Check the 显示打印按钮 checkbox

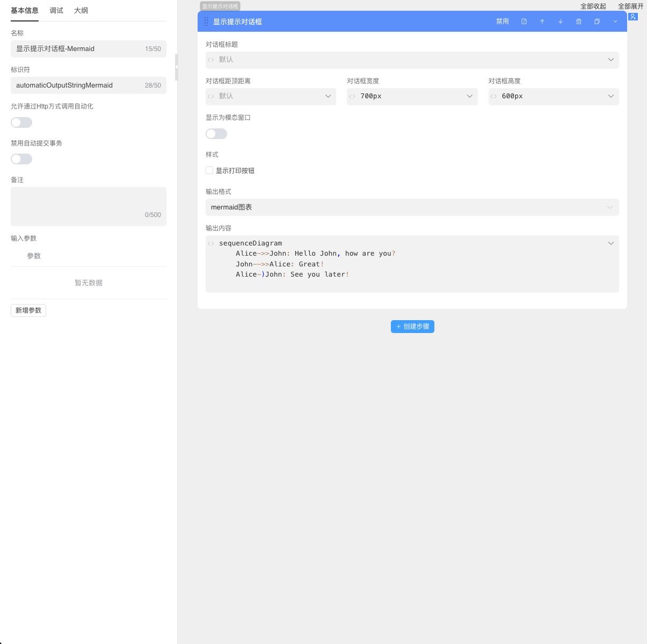(x=209, y=170)
